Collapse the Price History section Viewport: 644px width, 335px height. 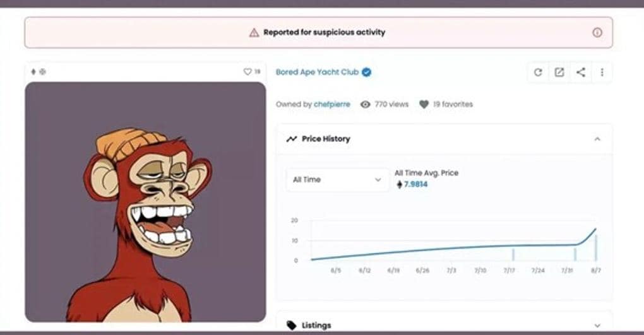tap(597, 139)
